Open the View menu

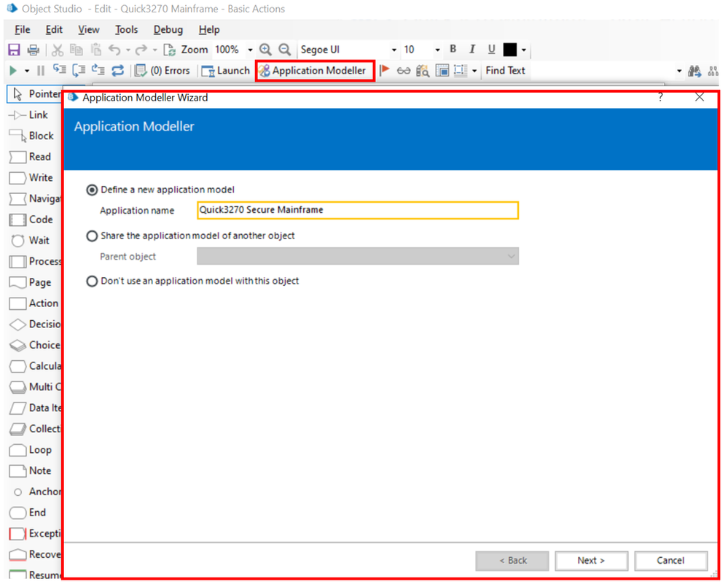(x=88, y=30)
